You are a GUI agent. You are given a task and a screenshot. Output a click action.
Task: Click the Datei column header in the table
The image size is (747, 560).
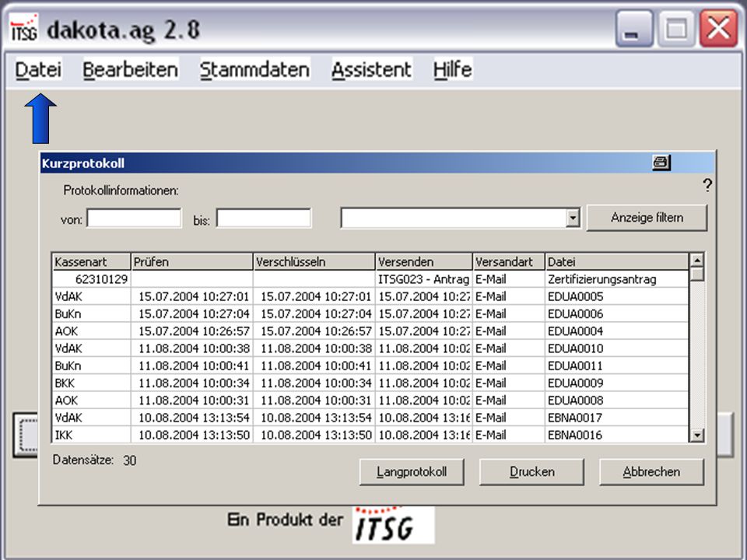[x=617, y=262]
